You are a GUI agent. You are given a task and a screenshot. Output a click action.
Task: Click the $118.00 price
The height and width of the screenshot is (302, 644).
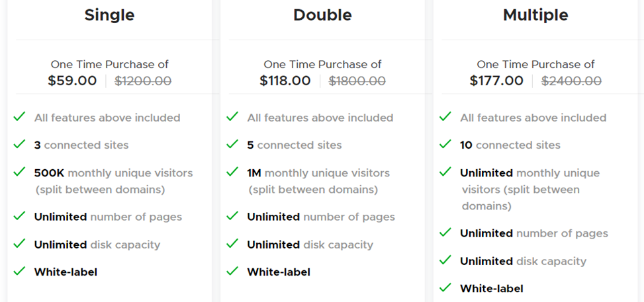285,81
